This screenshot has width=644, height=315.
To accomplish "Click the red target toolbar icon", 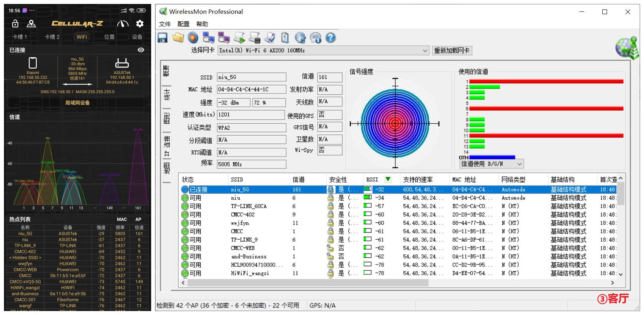I will 193,38.
